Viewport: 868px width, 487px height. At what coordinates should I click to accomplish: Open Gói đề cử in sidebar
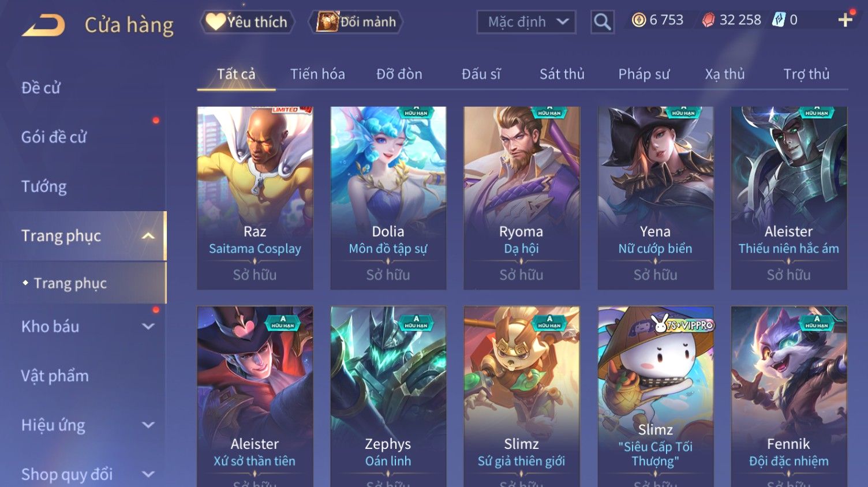pos(54,137)
